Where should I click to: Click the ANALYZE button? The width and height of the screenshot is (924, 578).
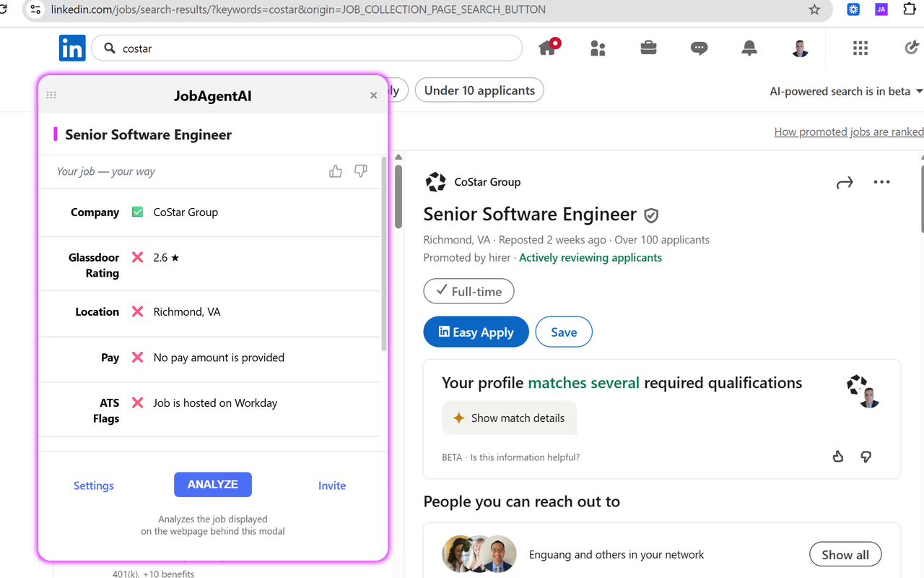tap(213, 485)
